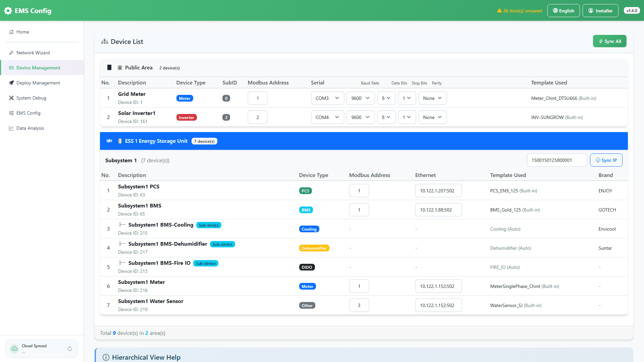Click the Cloud Synced status icon

(14, 349)
